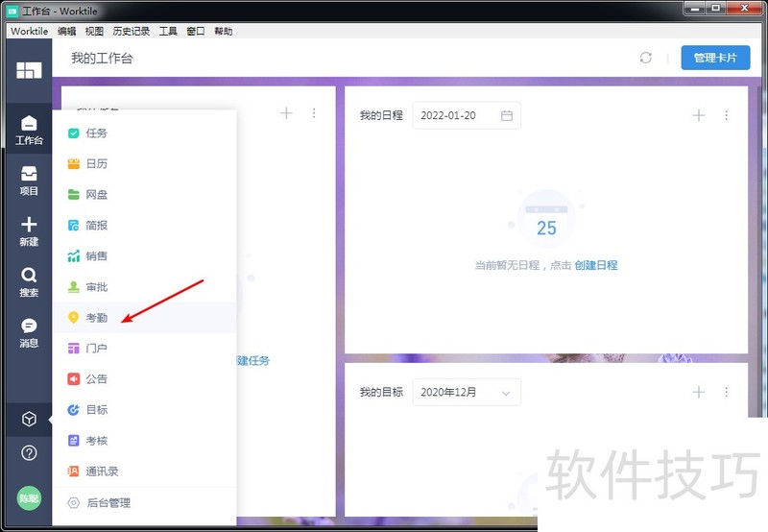The width and height of the screenshot is (768, 532).
Task: Click the 管理卡片 button
Action: pyautogui.click(x=715, y=58)
